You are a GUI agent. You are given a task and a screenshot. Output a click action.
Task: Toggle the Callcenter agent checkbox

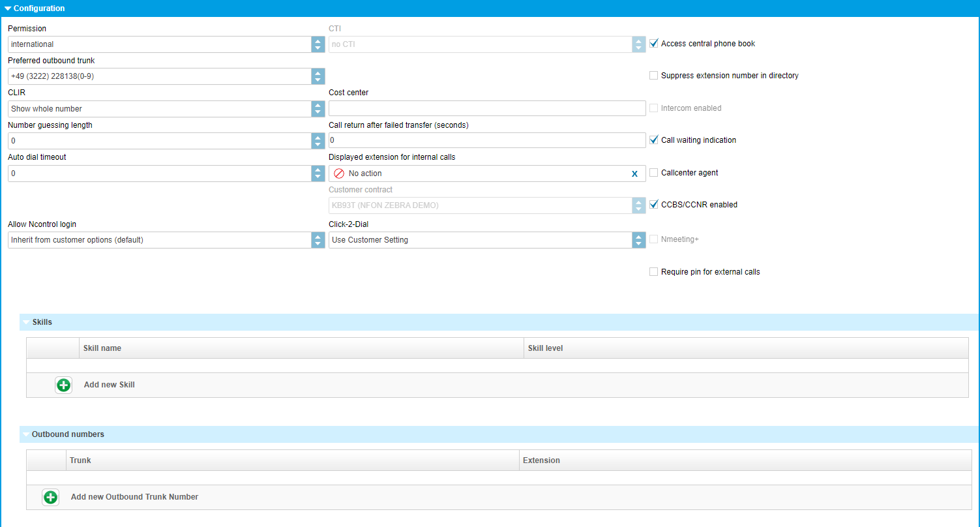[x=654, y=173]
